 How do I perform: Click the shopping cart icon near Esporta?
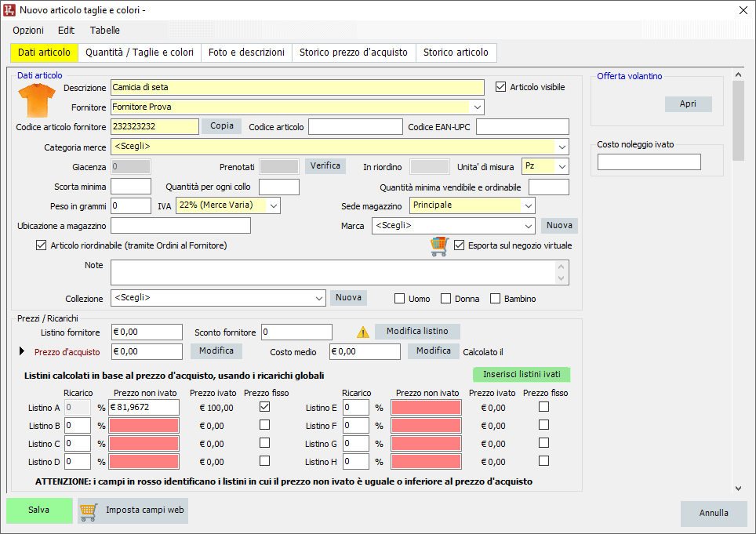(x=438, y=245)
